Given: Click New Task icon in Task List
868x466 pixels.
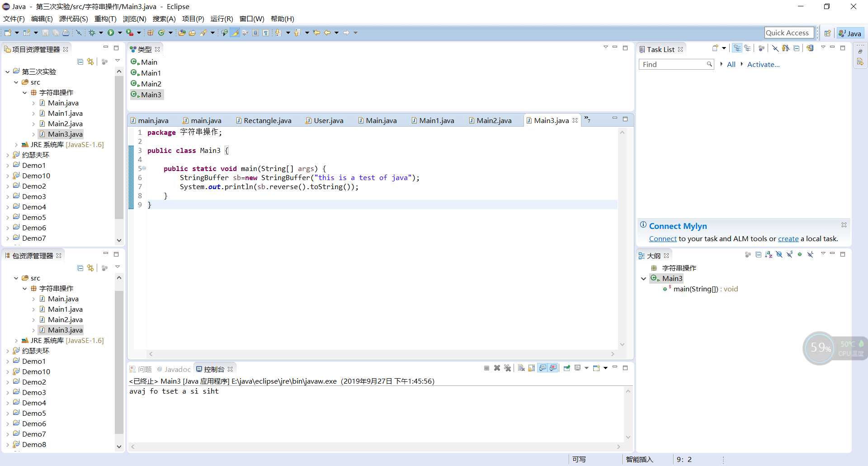Looking at the screenshot, I should [x=715, y=48].
